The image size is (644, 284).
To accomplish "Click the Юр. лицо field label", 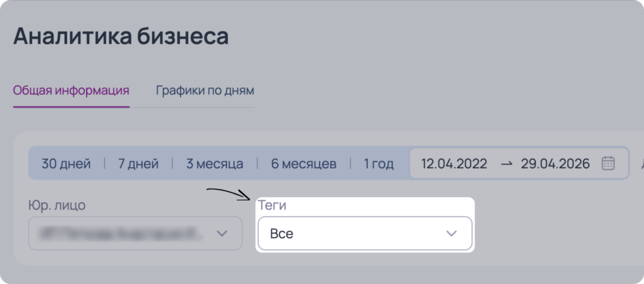I will pos(57,205).
